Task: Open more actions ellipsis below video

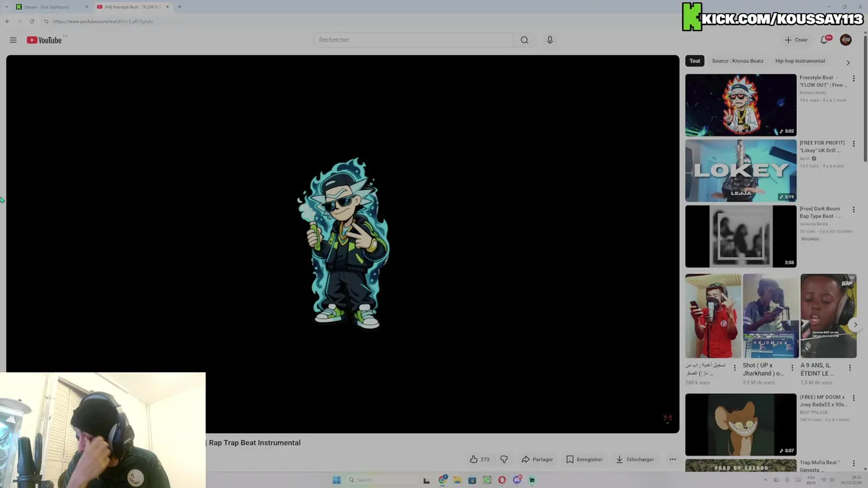Action: coord(673,460)
